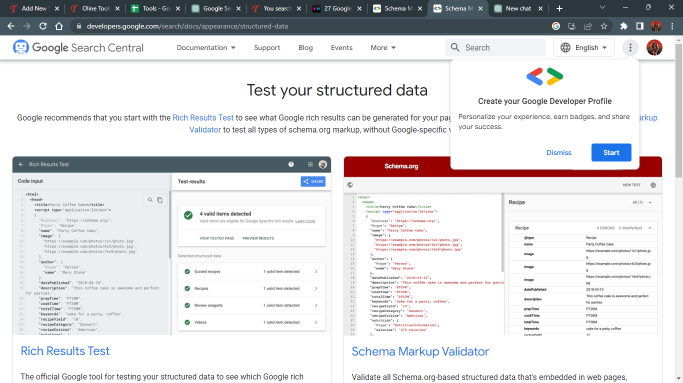683x383 pixels.
Task: Share this page icon in address bar
Action: 588,26
